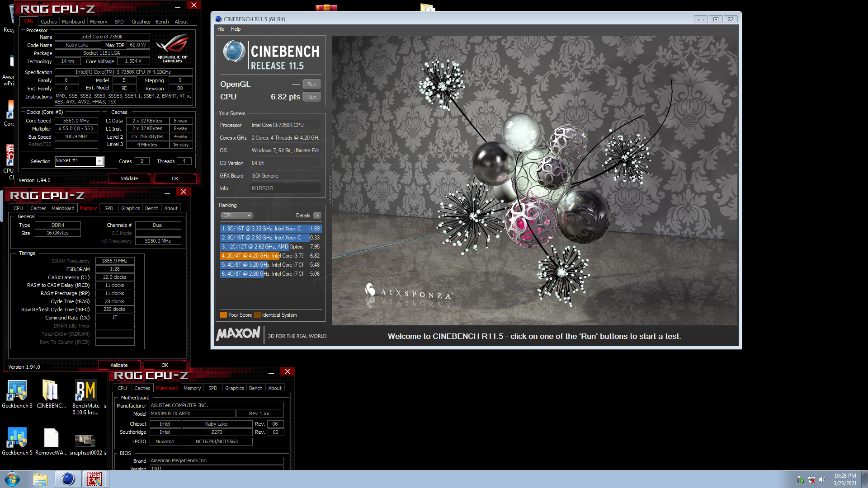Open the CINEBENCH folder desktop icon
Screen dimensions: 868x488
51,394
